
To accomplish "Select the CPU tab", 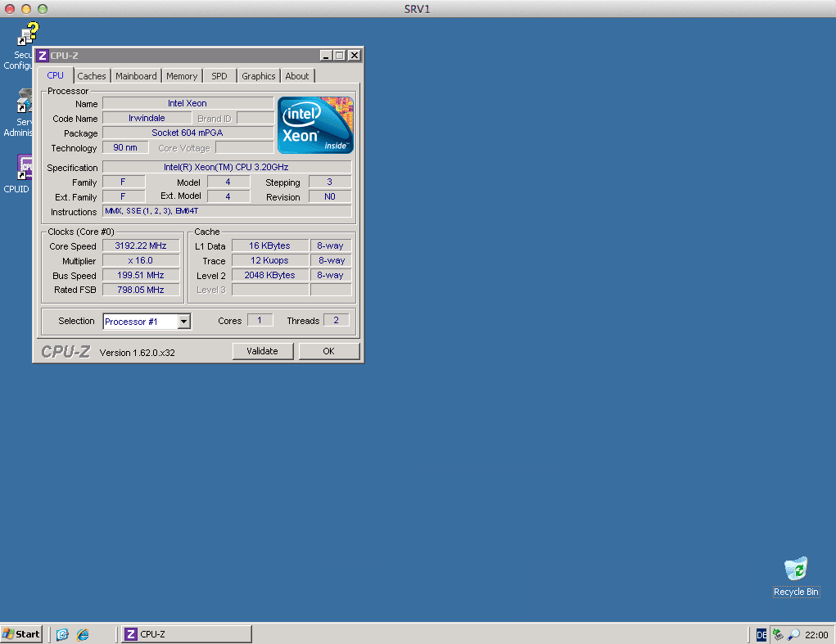I will coord(56,75).
